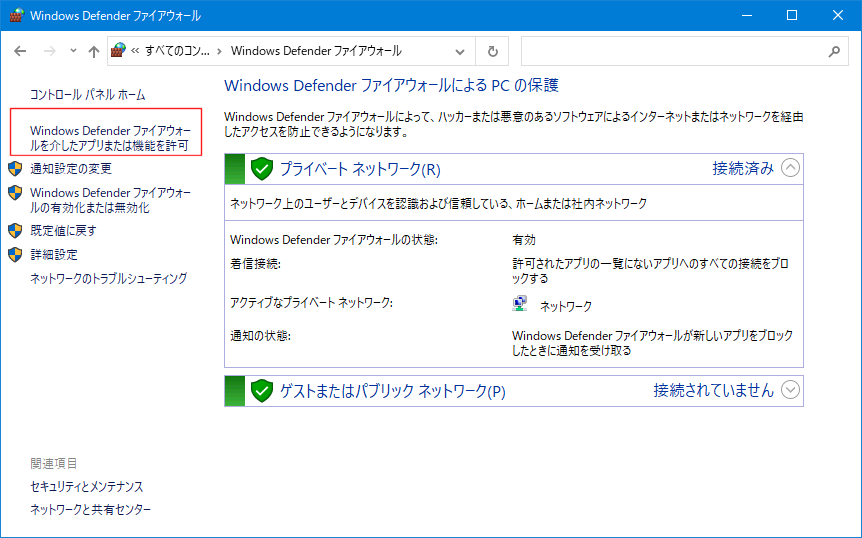Click the magnifier search icon

click(x=835, y=52)
